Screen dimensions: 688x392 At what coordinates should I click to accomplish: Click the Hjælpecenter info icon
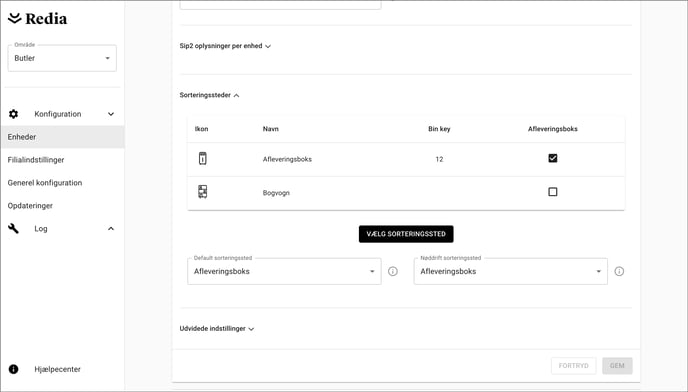point(14,369)
